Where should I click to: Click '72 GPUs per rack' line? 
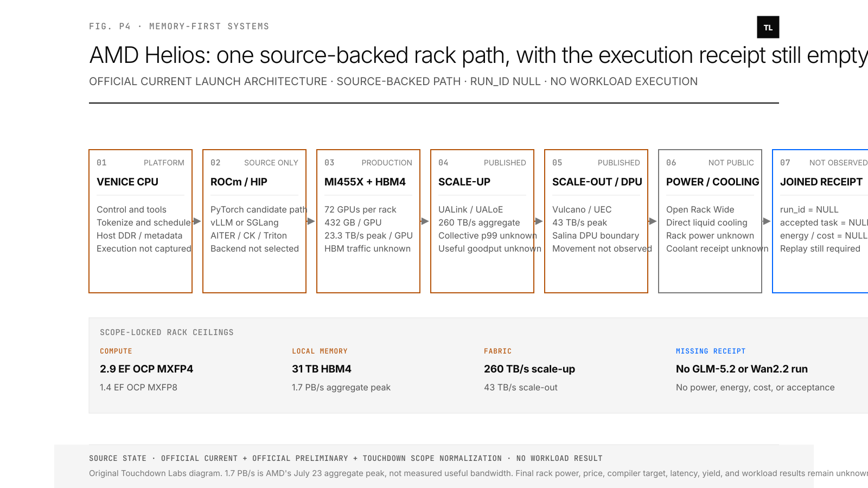tap(360, 209)
